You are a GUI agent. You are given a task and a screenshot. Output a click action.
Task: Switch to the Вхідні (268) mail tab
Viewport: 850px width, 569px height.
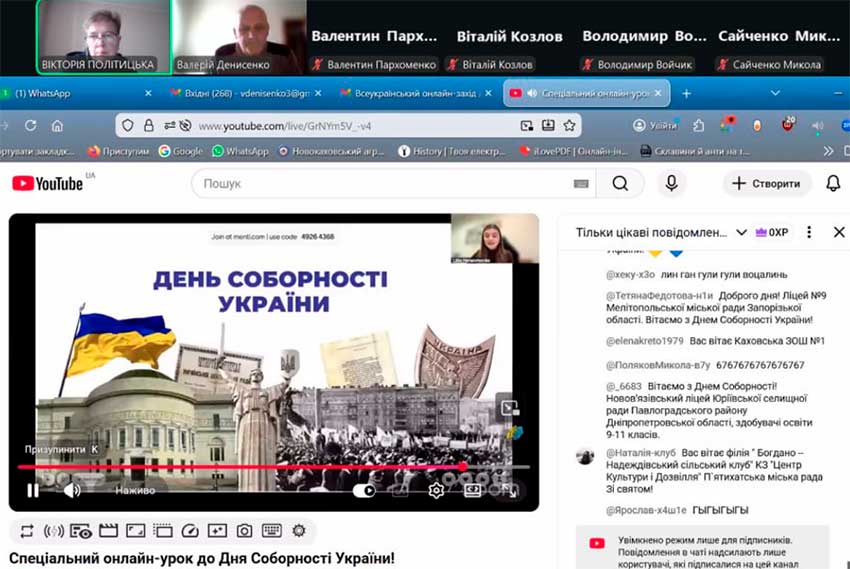click(240, 93)
